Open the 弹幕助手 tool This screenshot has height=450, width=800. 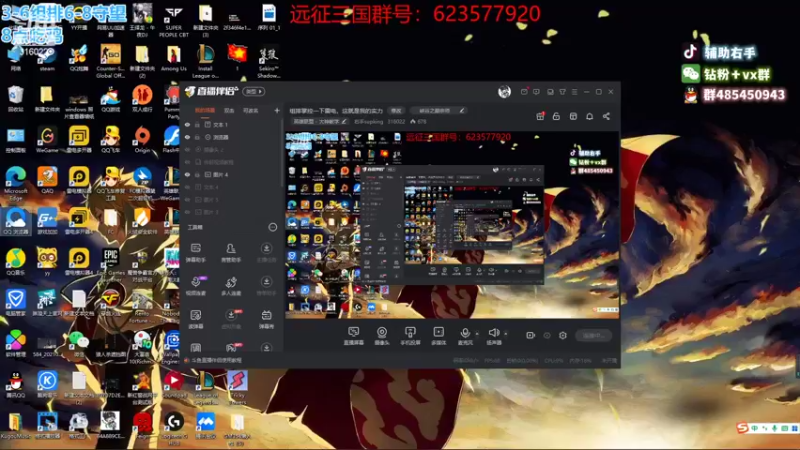pyautogui.click(x=195, y=253)
